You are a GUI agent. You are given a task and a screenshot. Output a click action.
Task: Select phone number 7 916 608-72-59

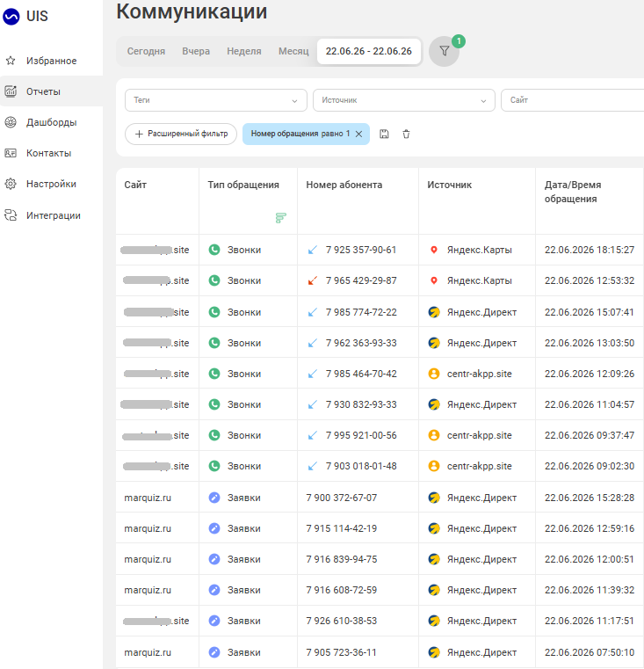pyautogui.click(x=342, y=590)
